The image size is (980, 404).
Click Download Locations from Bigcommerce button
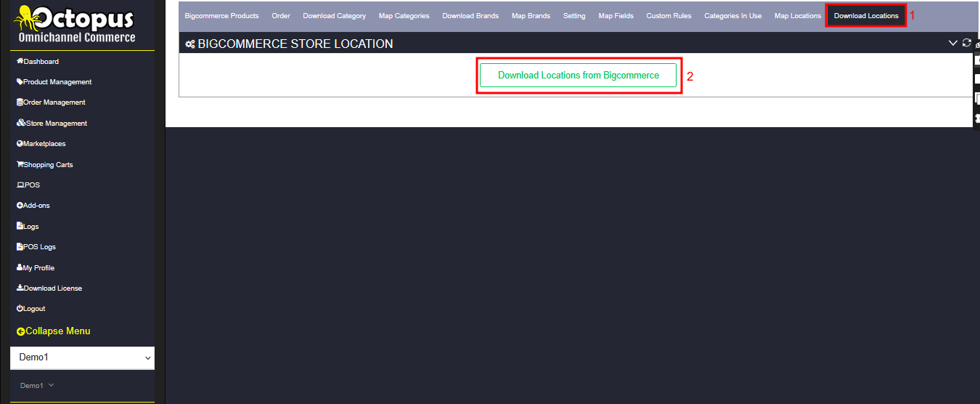coord(579,76)
